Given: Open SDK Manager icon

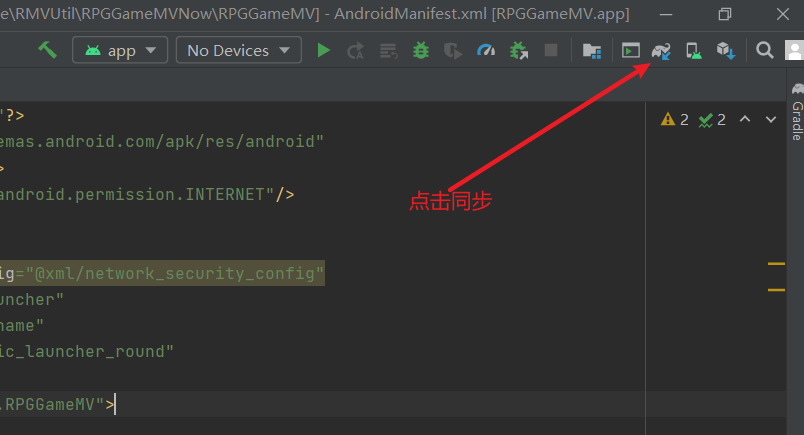Looking at the screenshot, I should [x=726, y=51].
